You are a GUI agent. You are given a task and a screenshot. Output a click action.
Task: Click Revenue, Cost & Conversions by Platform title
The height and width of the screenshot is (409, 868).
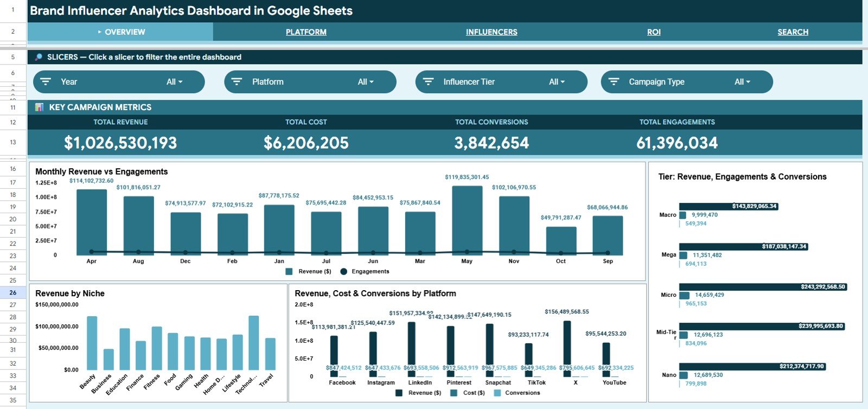click(x=375, y=293)
